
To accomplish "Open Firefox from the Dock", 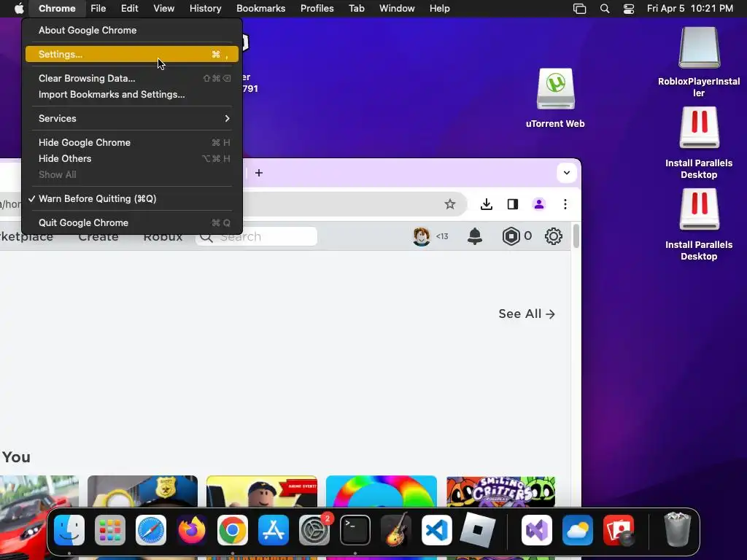I will 192,530.
